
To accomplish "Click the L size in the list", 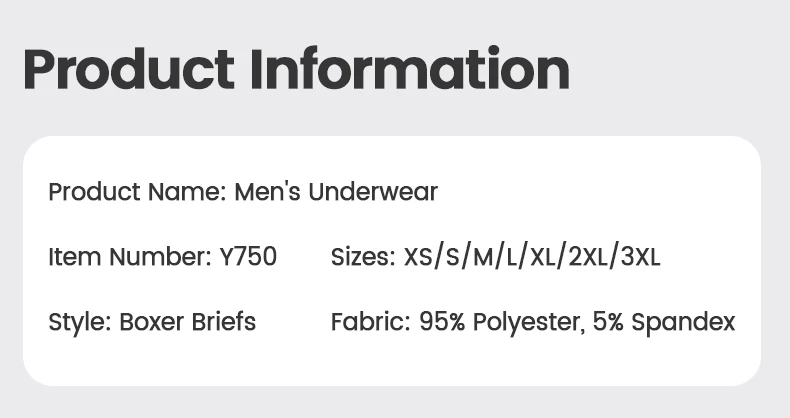I will (x=512, y=257).
